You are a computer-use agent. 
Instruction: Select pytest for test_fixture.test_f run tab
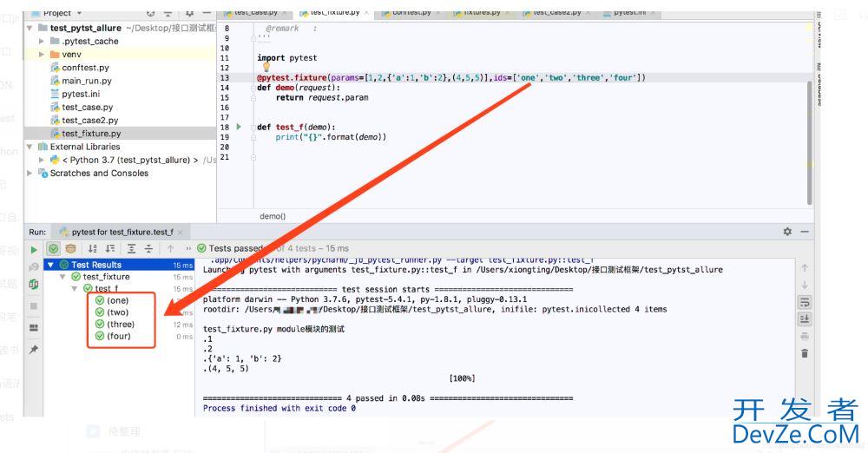tap(122, 232)
